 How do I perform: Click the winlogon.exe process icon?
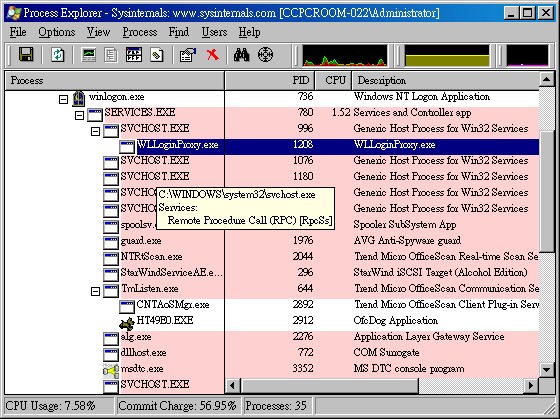(79, 98)
